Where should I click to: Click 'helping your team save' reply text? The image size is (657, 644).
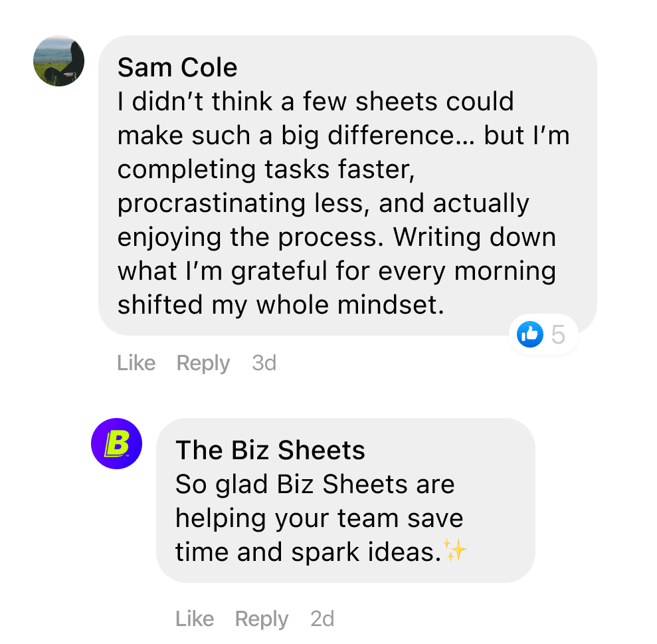(x=320, y=519)
